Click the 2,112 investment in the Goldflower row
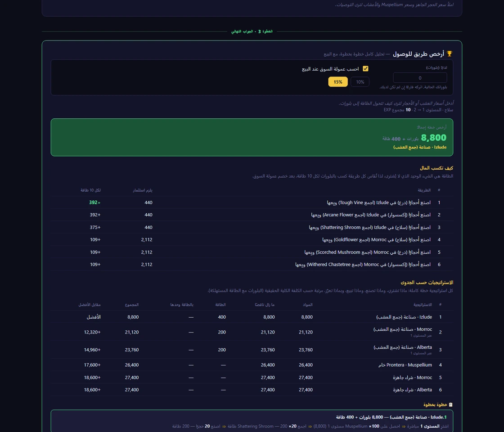The image size is (504, 432). 147,239
